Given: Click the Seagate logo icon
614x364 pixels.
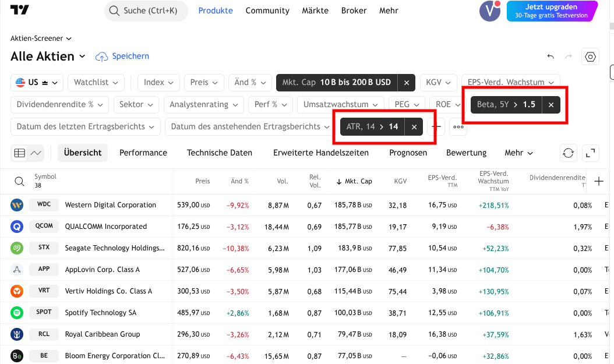Looking at the screenshot, I should coord(17,248).
